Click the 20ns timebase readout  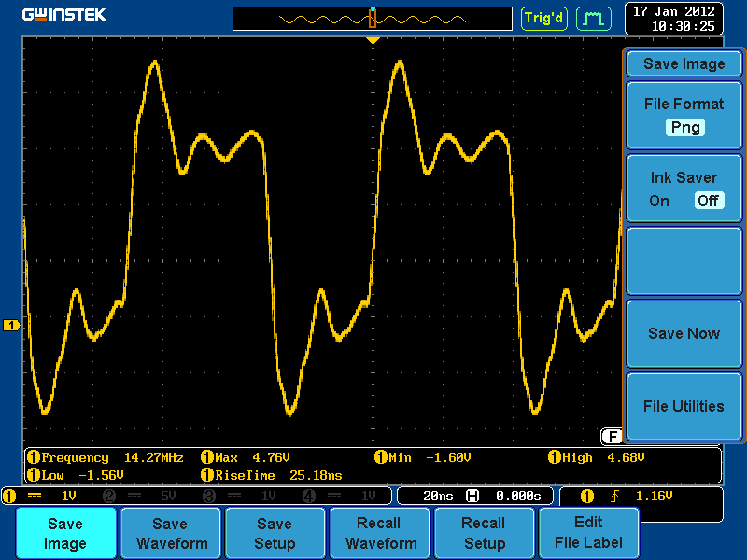click(x=438, y=497)
